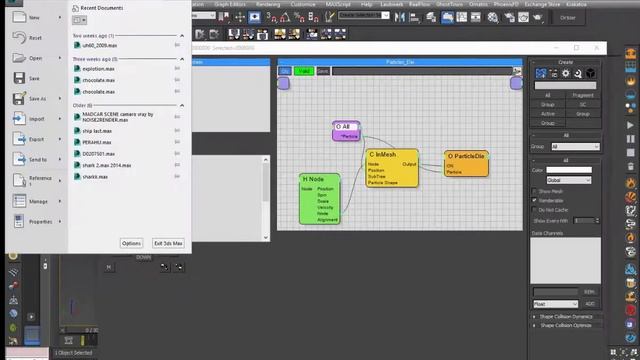Click the Exit 3ds Max button

coord(168,243)
